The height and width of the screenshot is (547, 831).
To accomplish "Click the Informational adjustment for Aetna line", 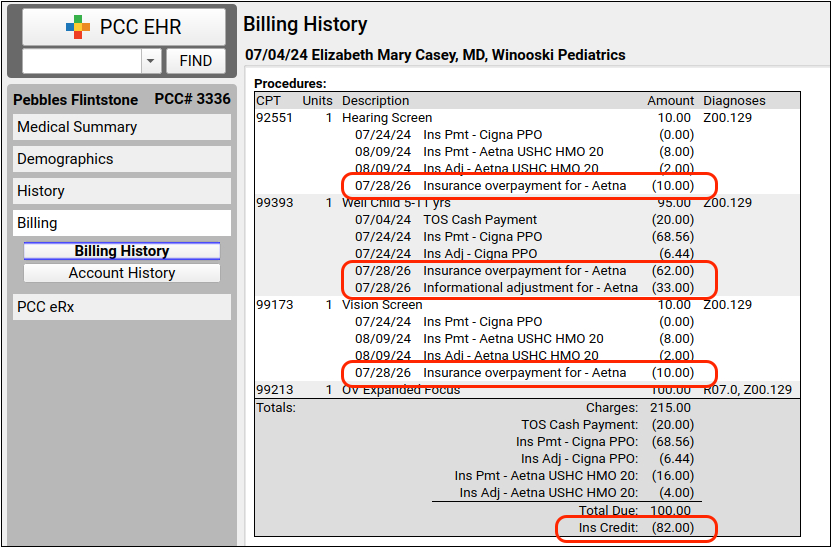I will 524,288.
